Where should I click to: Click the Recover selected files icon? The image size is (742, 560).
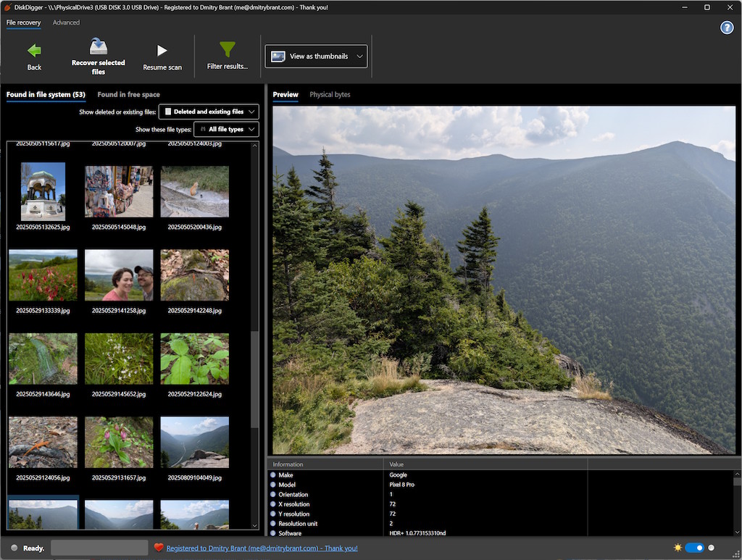[99, 47]
